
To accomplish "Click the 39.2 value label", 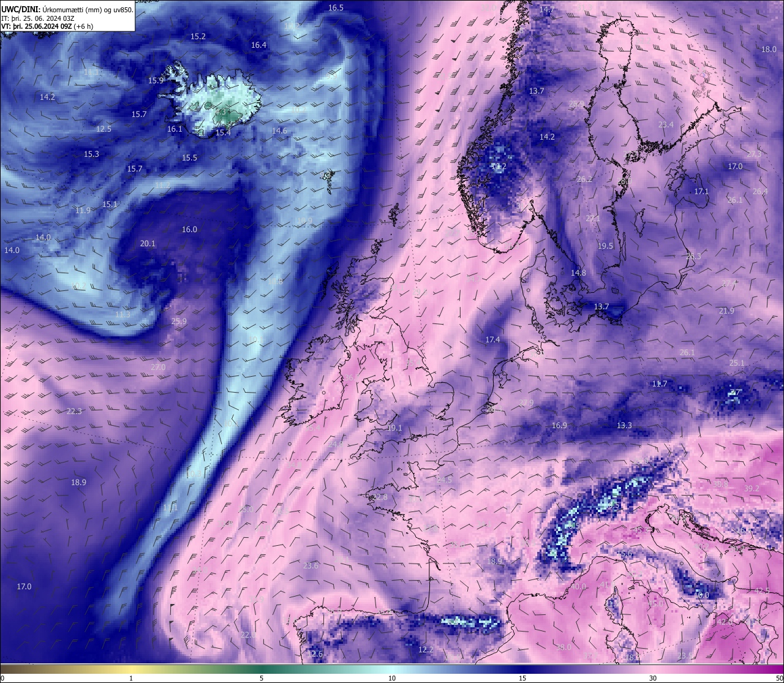I will [752, 489].
